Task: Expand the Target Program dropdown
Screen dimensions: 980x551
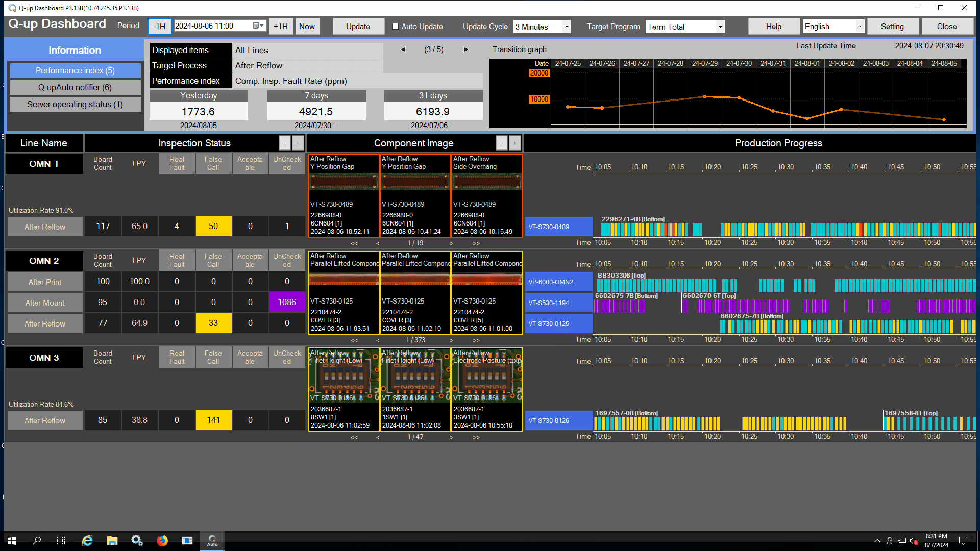Action: [720, 27]
